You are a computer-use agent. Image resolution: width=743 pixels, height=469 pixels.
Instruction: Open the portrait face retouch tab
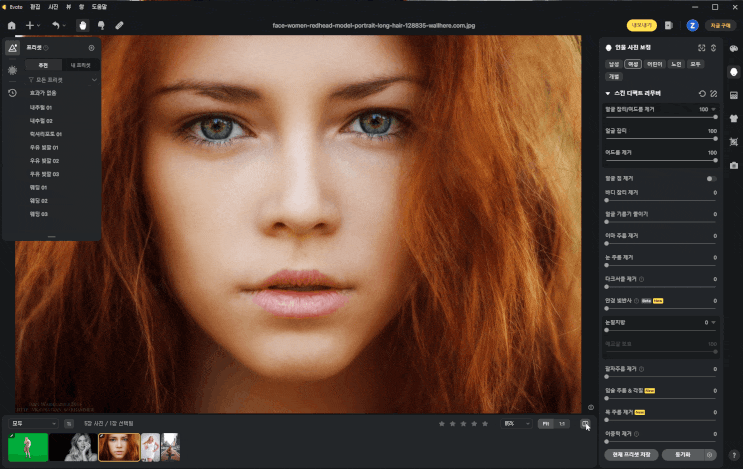[x=734, y=72]
